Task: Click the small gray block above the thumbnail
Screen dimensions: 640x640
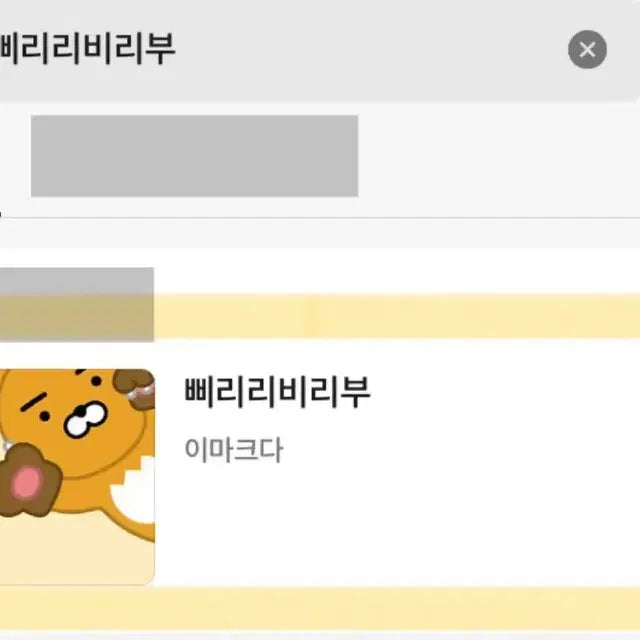Action: (77, 304)
